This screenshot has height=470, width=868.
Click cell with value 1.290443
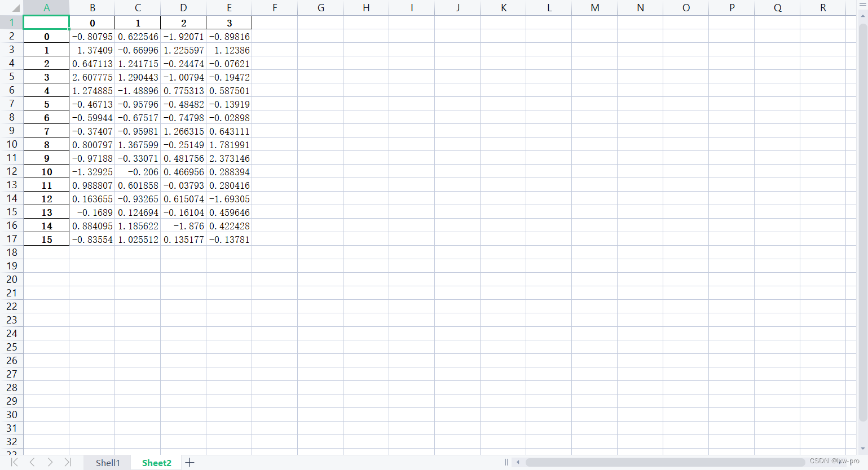pyautogui.click(x=138, y=77)
